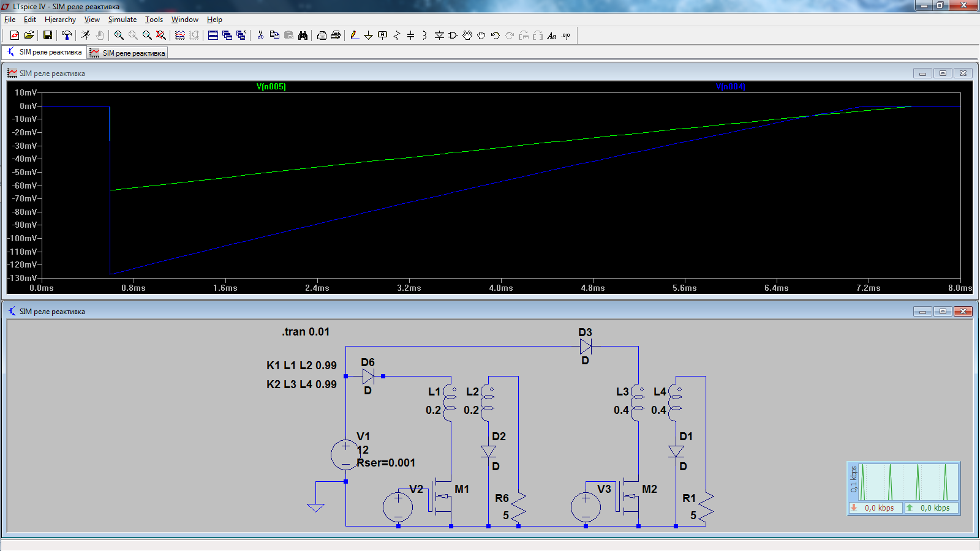Click the Run simulation icon
Viewport: 980px width, 551px height.
click(x=85, y=36)
